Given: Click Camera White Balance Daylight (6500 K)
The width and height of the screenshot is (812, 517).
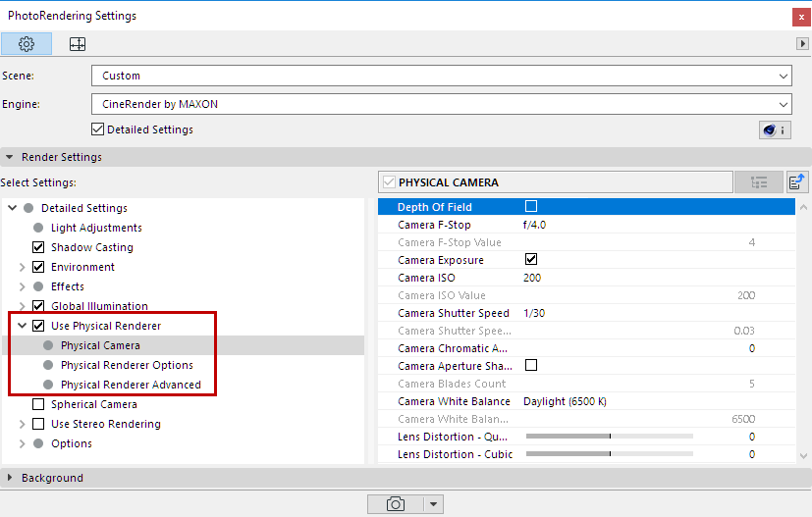Looking at the screenshot, I should tap(565, 401).
